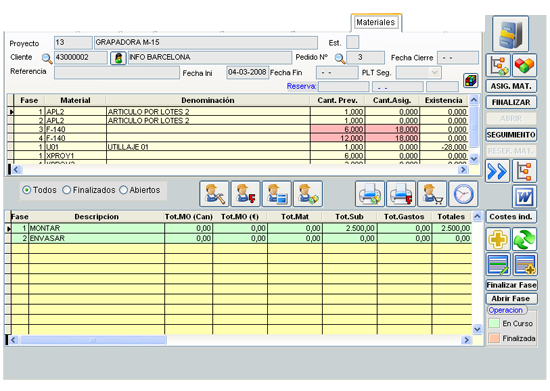Click the colored cubes icon beside the tree icon
The image size is (550, 391).
(524, 65)
